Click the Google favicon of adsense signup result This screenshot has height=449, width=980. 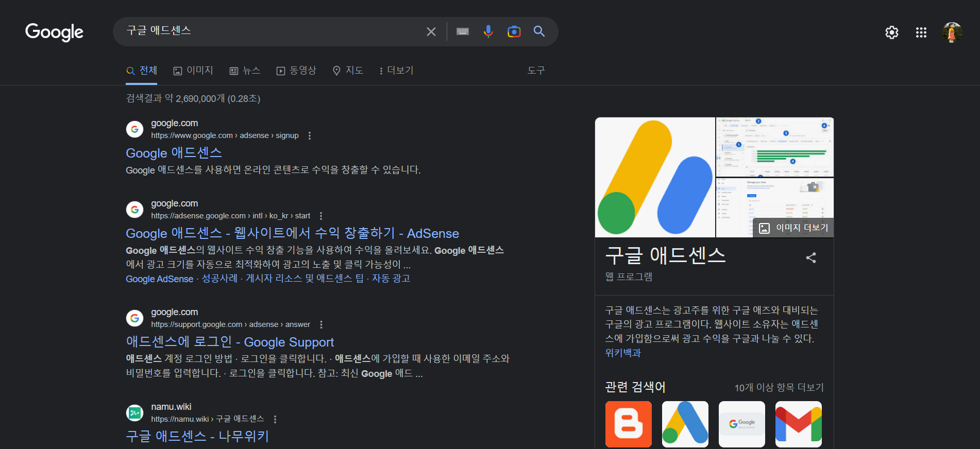tap(135, 129)
